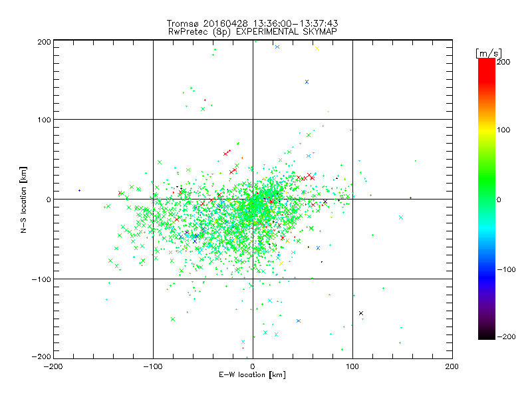Click the "N-S location [km]" axis label

click(23, 199)
